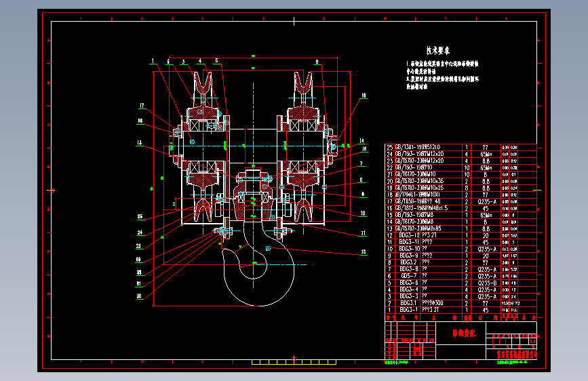Click the BDG3-4 code cell
This screenshot has height=381, width=588.
click(408, 290)
